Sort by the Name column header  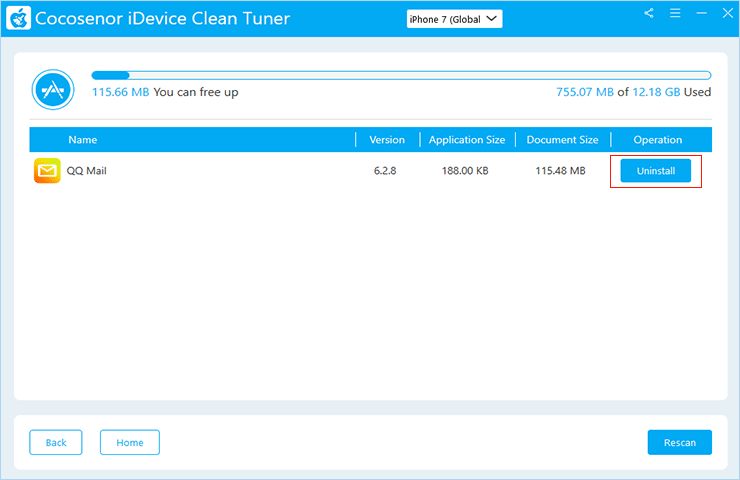click(x=83, y=140)
